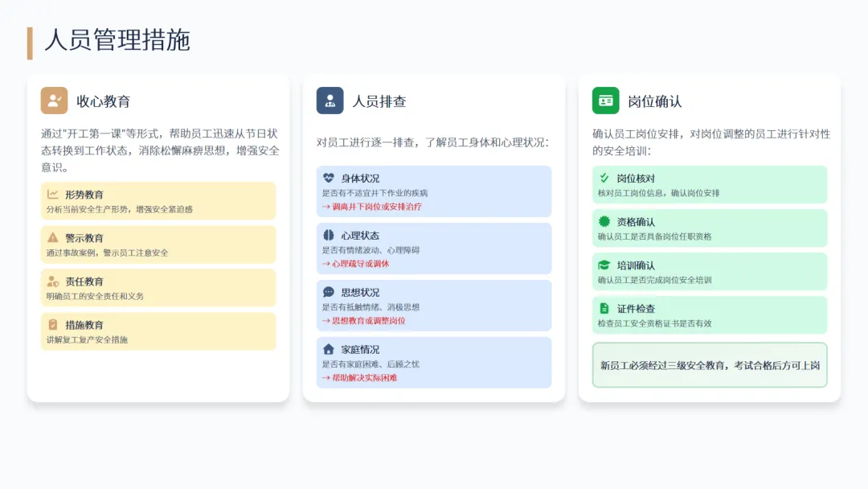This screenshot has width=868, height=489.
Task: Click the 新员工必须经过三级安全教育 notice box
Action: [x=710, y=365]
